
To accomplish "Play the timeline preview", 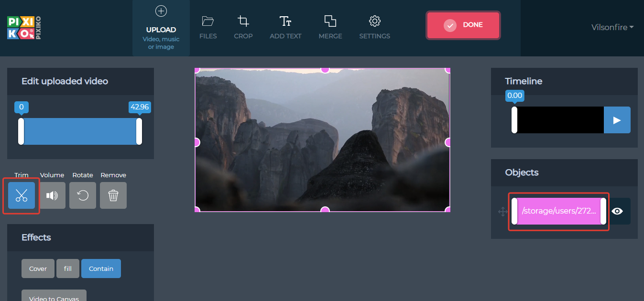I will tap(617, 120).
